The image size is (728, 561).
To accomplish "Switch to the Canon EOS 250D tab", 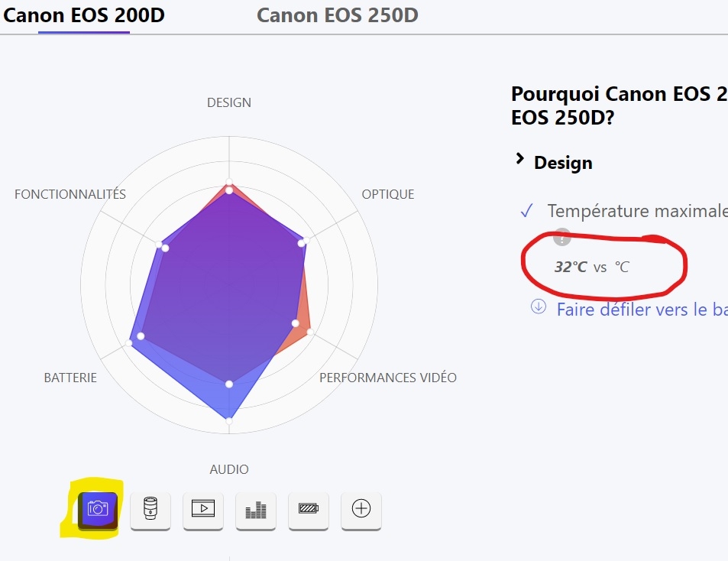I will point(338,15).
